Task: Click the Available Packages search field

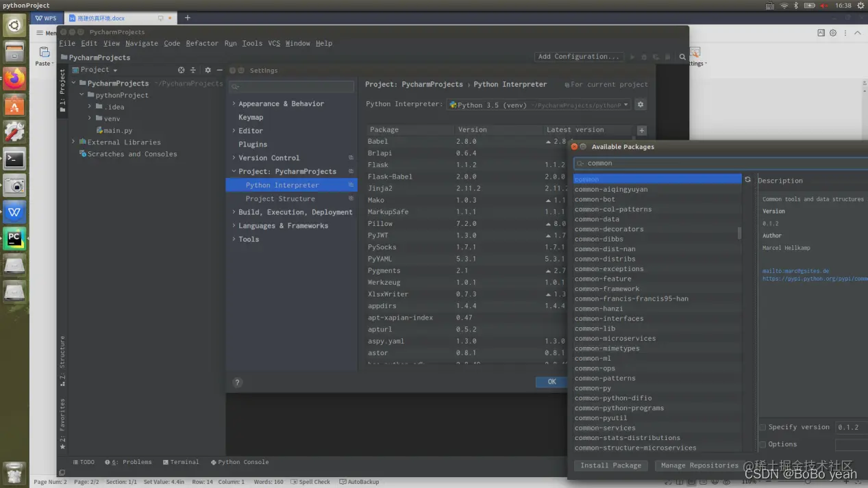Action: [720, 164]
